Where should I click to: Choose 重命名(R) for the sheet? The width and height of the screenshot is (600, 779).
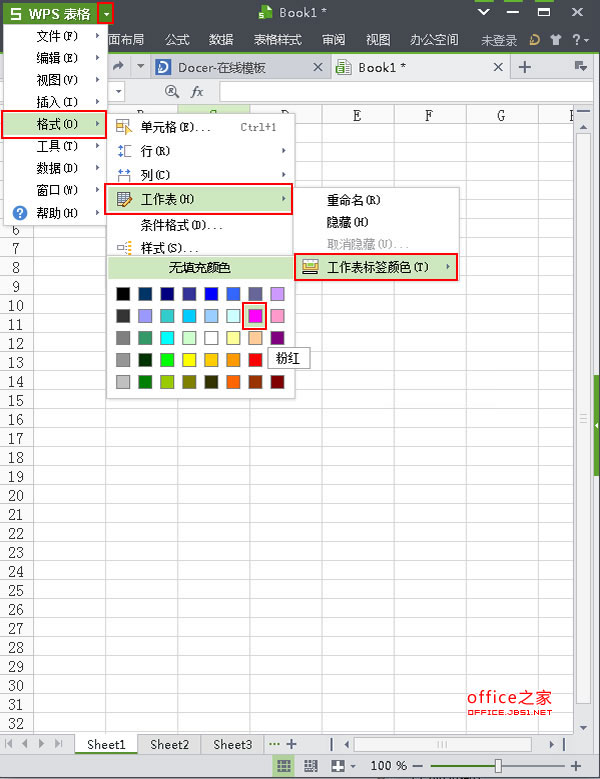click(x=376, y=200)
